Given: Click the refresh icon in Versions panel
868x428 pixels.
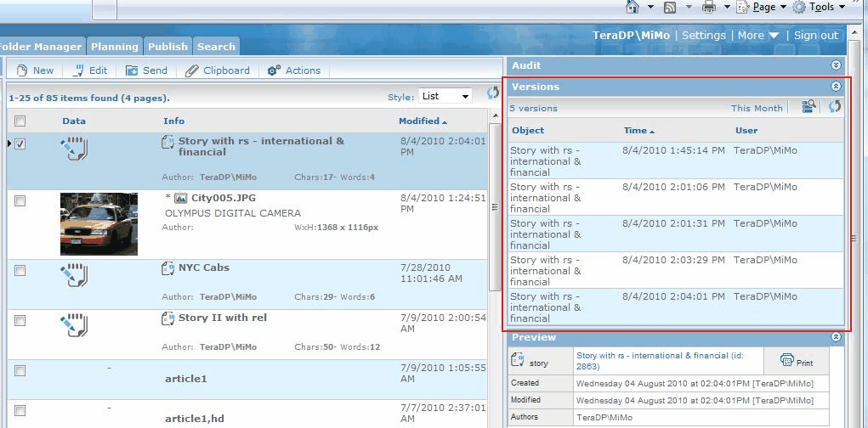Looking at the screenshot, I should point(835,107).
